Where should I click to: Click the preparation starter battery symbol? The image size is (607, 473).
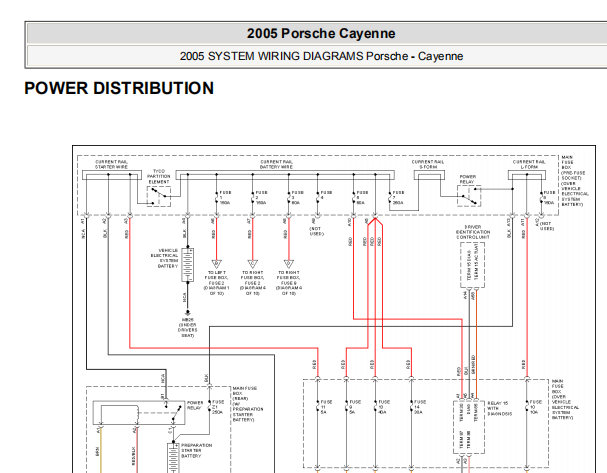(173, 458)
